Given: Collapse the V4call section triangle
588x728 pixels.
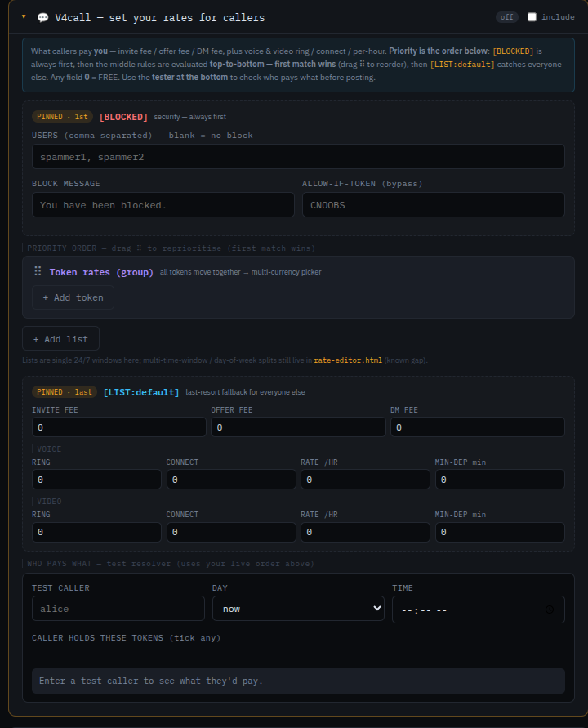Looking at the screenshot, I should pyautogui.click(x=24, y=16).
